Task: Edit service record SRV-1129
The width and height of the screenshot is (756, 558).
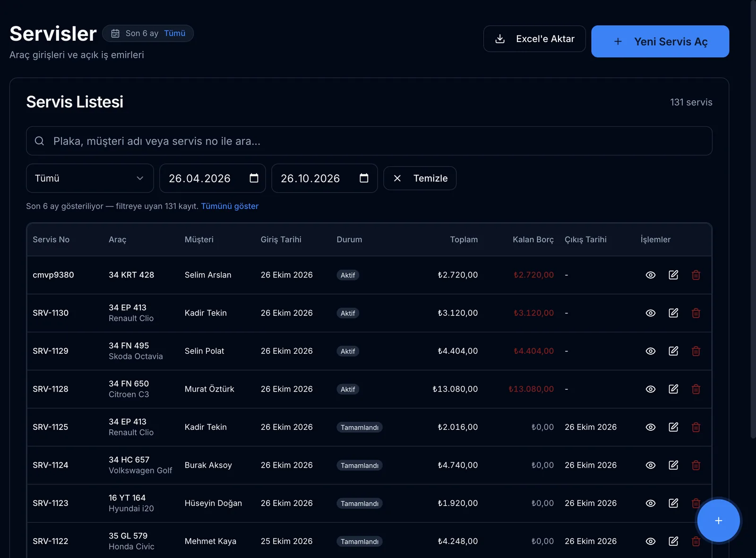Action: pyautogui.click(x=673, y=351)
